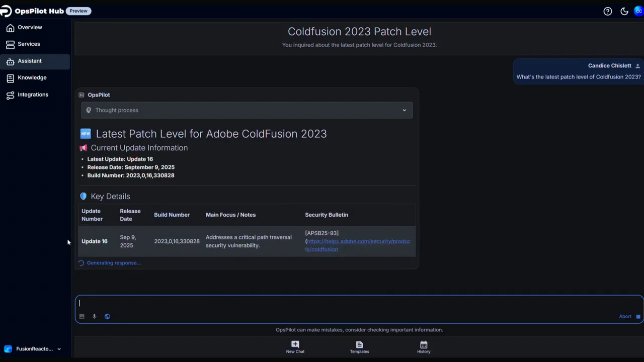The width and height of the screenshot is (644, 362).
Task: Open the CC user avatar menu
Action: (x=638, y=11)
